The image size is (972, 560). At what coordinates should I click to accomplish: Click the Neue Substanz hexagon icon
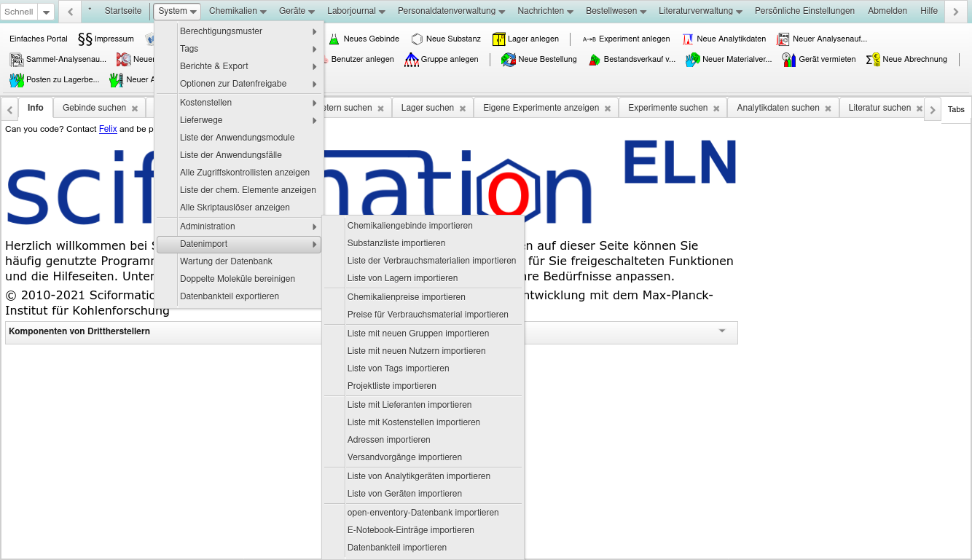pyautogui.click(x=417, y=39)
